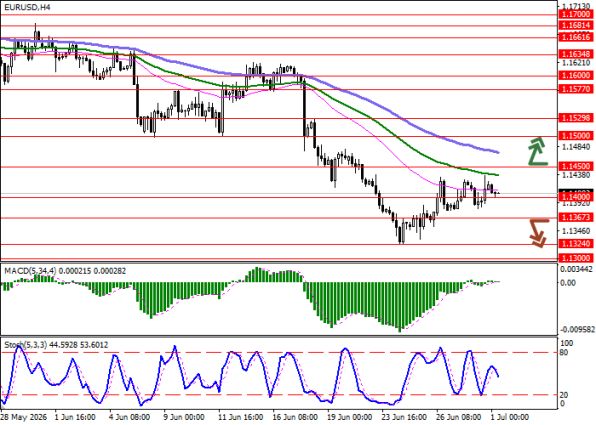Viewport: 596px width, 425px height.
Task: Click the 1 Jun 16:00 time label
Action: [x=75, y=417]
